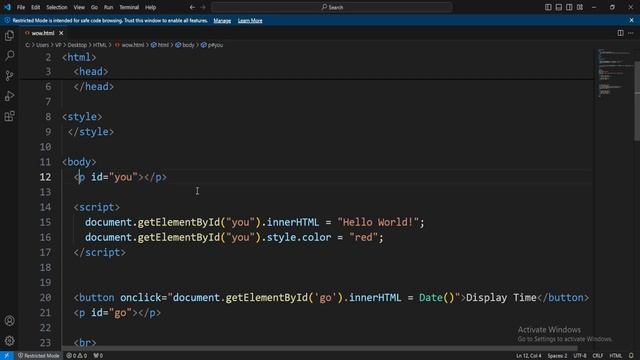The height and width of the screenshot is (360, 640).
Task: Split the editor to the right
Action: 620,33
